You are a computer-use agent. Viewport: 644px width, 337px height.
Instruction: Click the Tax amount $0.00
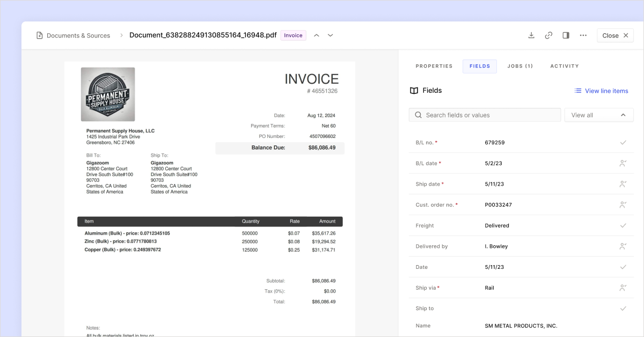point(329,291)
